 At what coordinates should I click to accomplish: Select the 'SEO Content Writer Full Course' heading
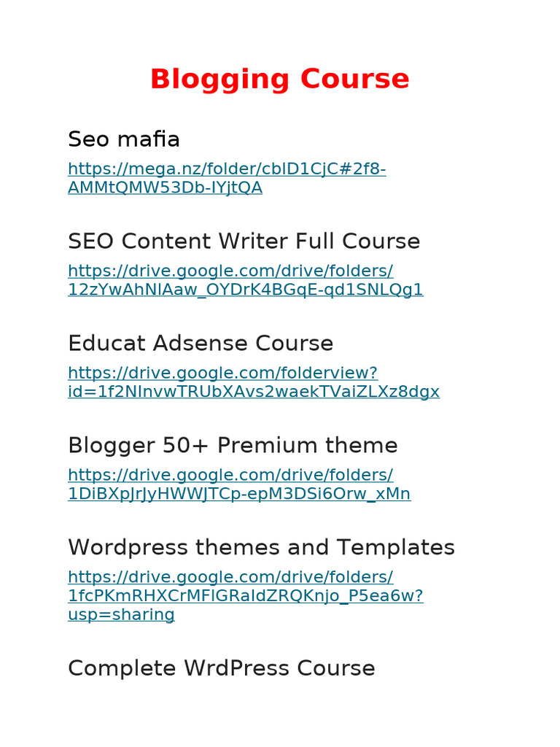pyautogui.click(x=244, y=241)
